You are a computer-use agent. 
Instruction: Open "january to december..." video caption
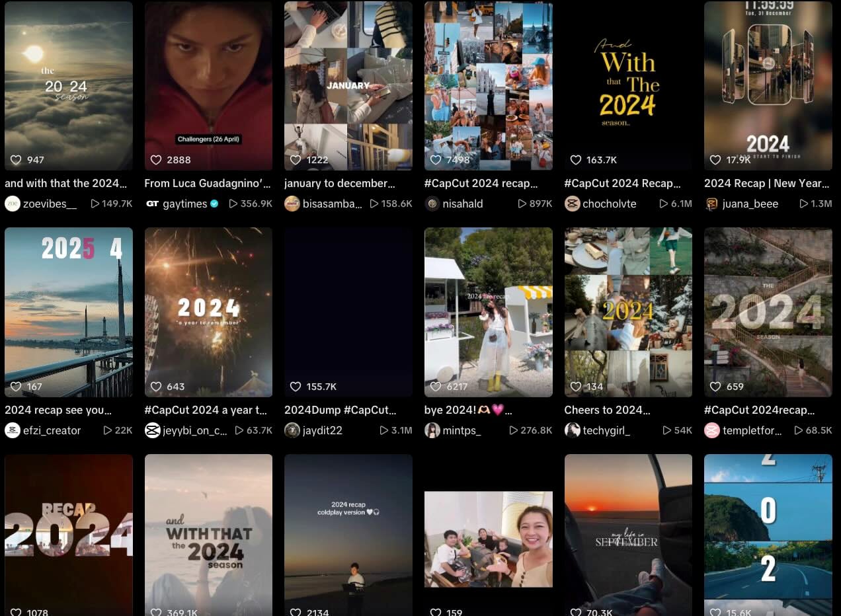click(340, 183)
